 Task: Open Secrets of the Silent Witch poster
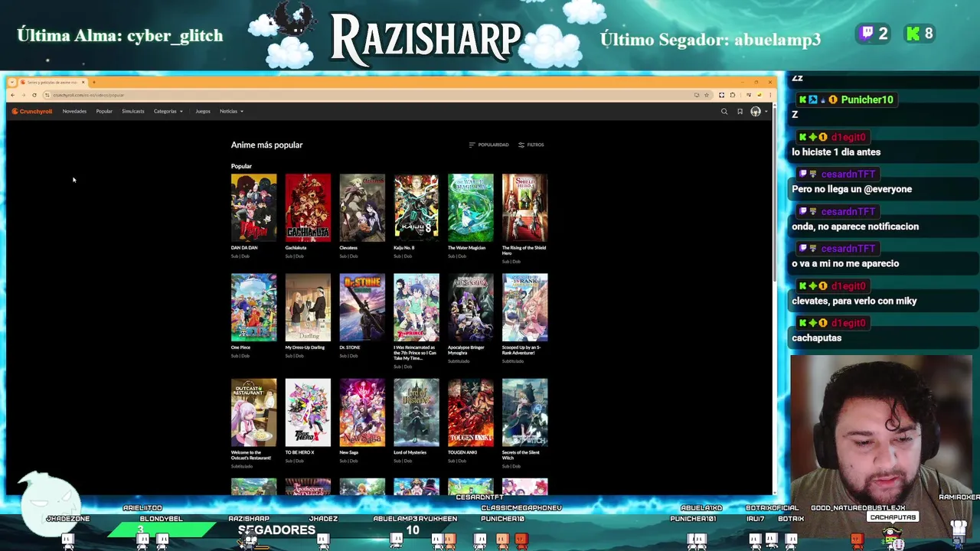[x=524, y=412]
